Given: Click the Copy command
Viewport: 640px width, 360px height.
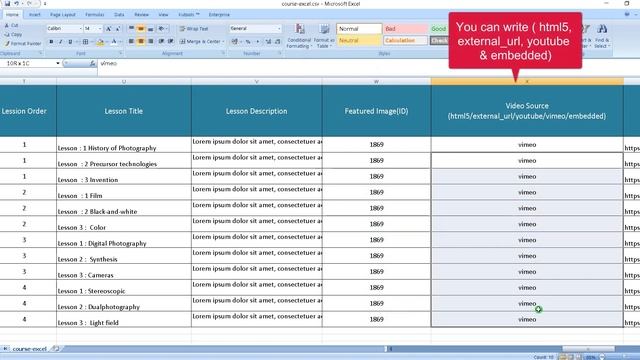Looking at the screenshot, I should pyautogui.click(x=13, y=34).
